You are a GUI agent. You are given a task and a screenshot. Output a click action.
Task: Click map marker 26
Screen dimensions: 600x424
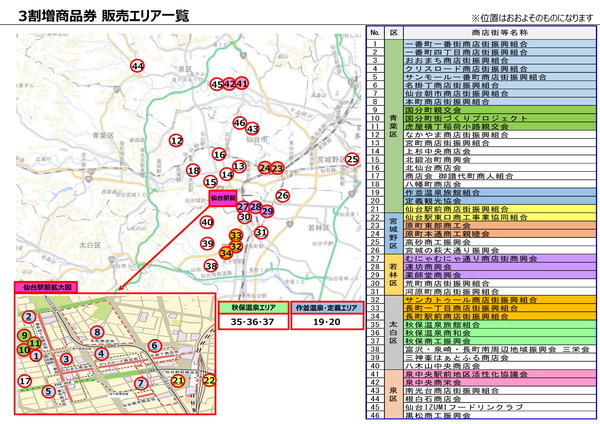pyautogui.click(x=282, y=196)
